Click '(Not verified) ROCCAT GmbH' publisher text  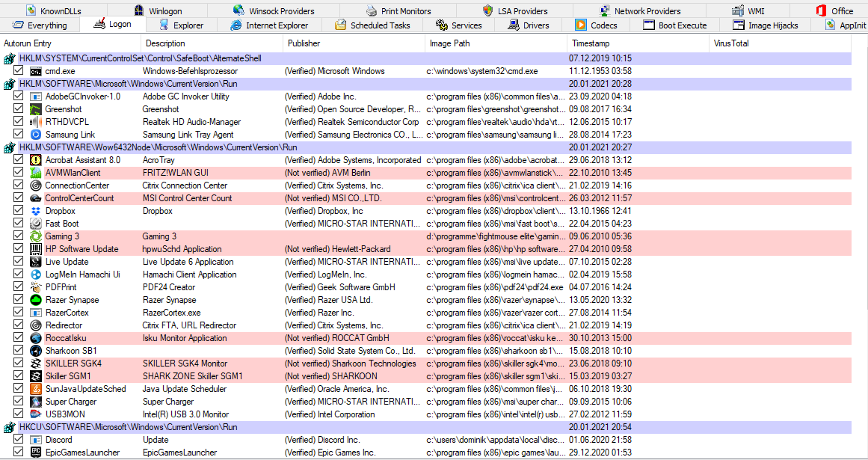(x=336, y=338)
